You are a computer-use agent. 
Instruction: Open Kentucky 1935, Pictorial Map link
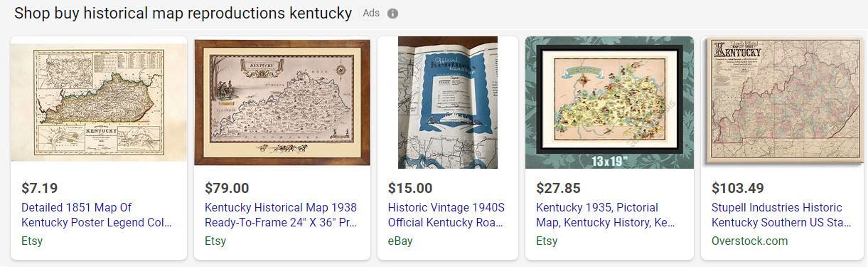click(x=606, y=215)
